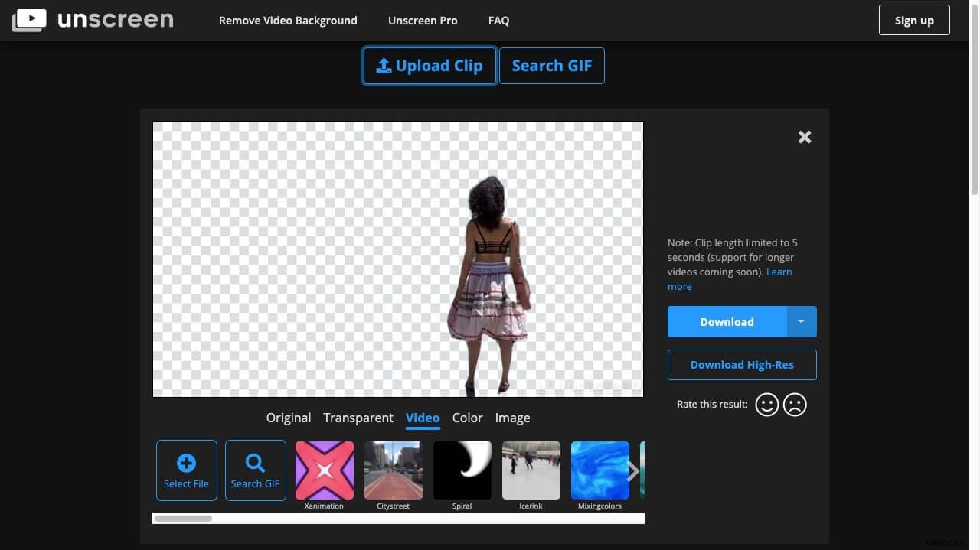This screenshot has height=550, width=980.
Task: Rate the result with the sad face
Action: tap(795, 404)
